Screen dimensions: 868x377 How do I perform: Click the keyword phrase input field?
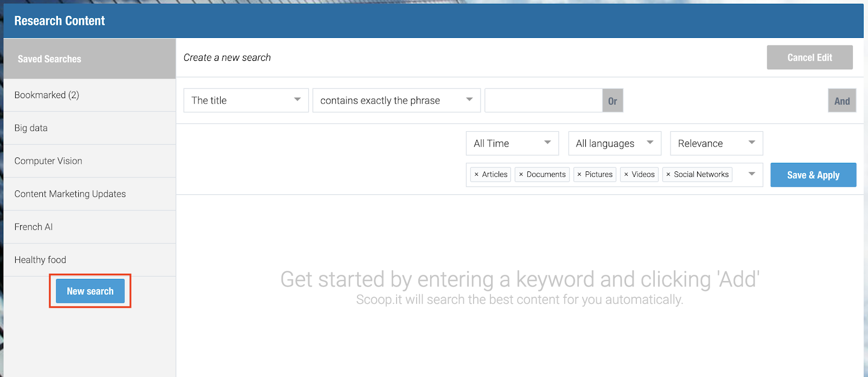(544, 100)
